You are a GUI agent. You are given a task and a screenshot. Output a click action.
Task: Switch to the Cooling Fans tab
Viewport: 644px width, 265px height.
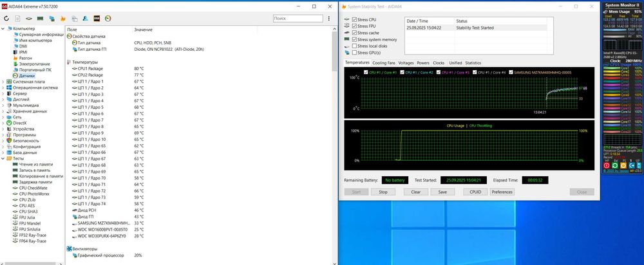(x=384, y=63)
